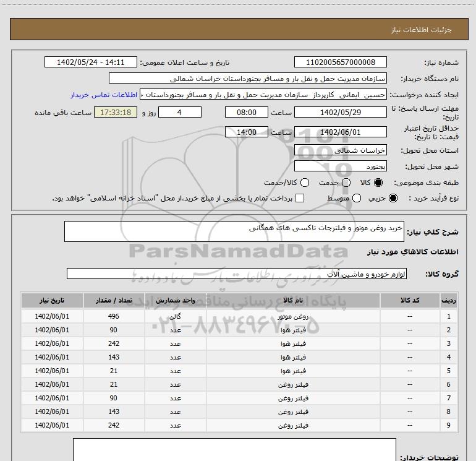Click فیلتر هوا in row 2
Image resolution: width=476 pixels, height=461 pixels.
coord(293,330)
